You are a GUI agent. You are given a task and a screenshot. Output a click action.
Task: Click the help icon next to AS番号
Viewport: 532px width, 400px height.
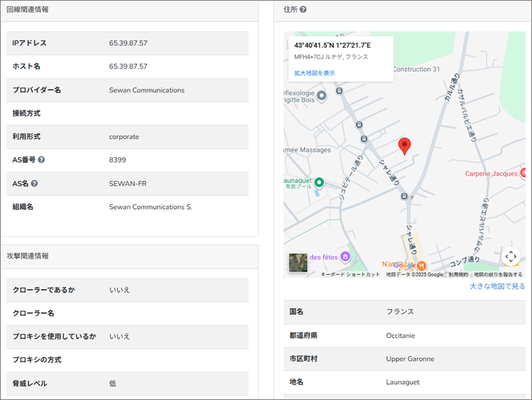pyautogui.click(x=41, y=160)
